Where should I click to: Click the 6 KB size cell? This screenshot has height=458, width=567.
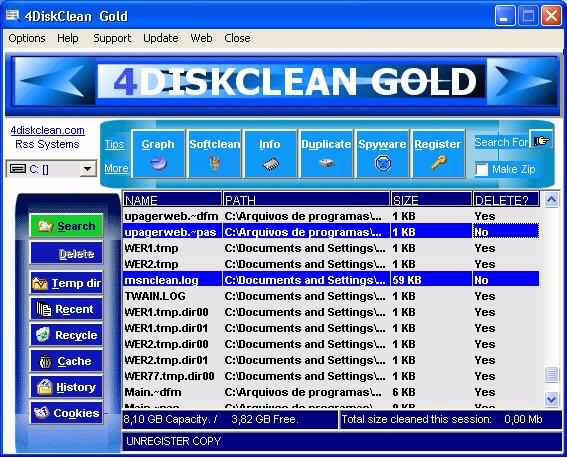pyautogui.click(x=431, y=392)
